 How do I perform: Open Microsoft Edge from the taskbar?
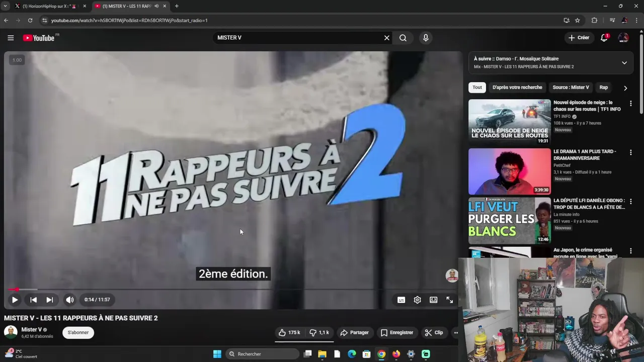point(352,354)
